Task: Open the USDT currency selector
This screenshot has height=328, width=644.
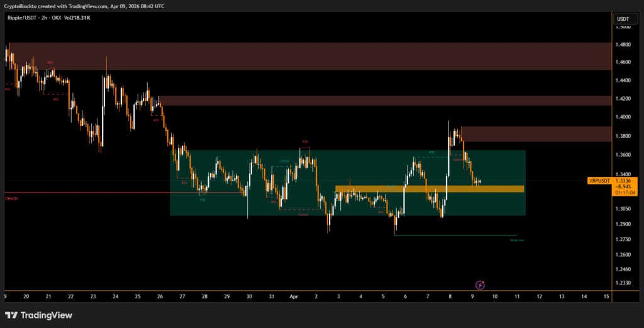Action: [622, 18]
